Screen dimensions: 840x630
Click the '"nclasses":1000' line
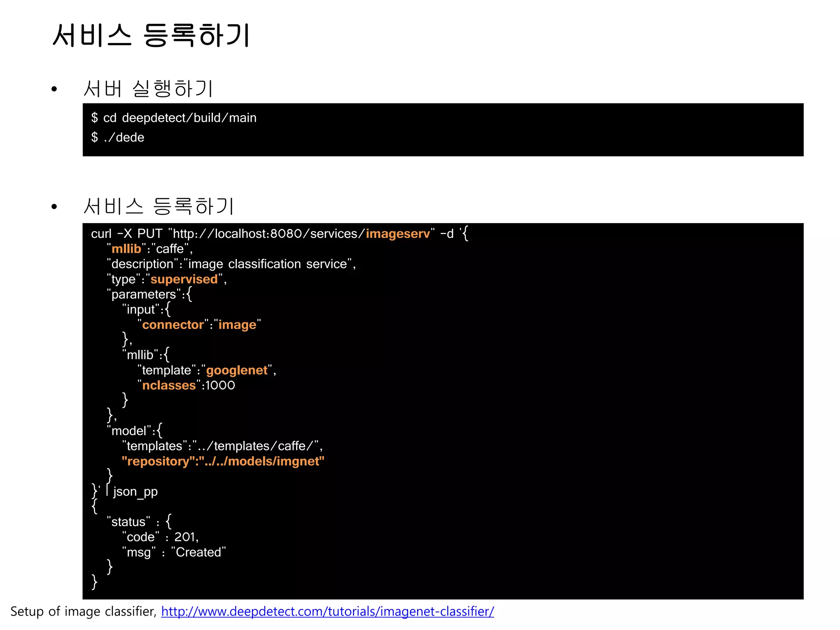coord(186,385)
